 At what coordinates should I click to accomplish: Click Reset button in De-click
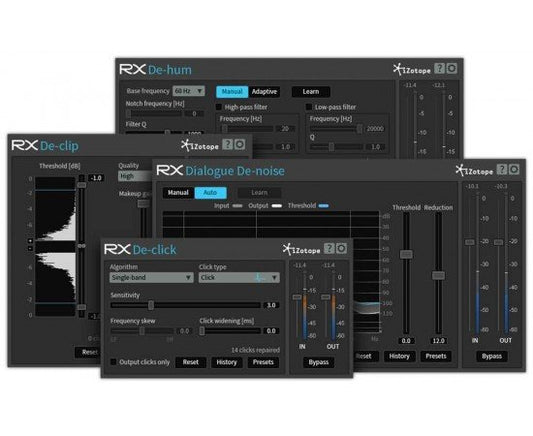point(191,362)
